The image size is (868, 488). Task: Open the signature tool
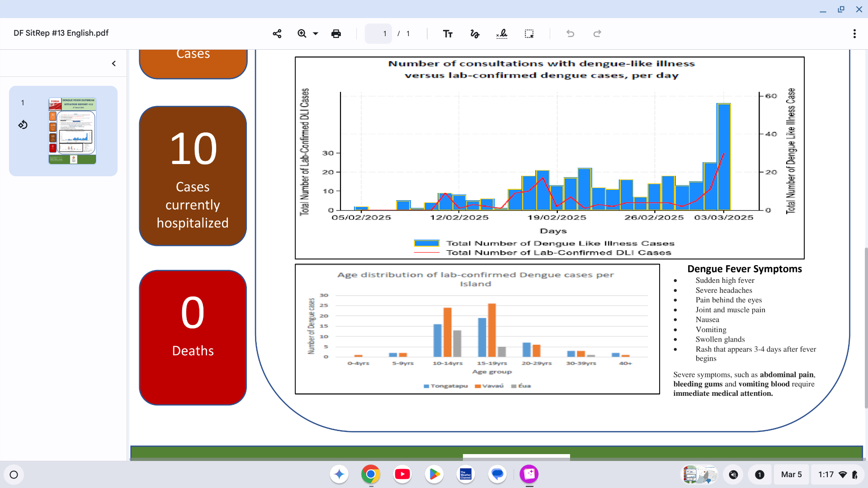502,34
